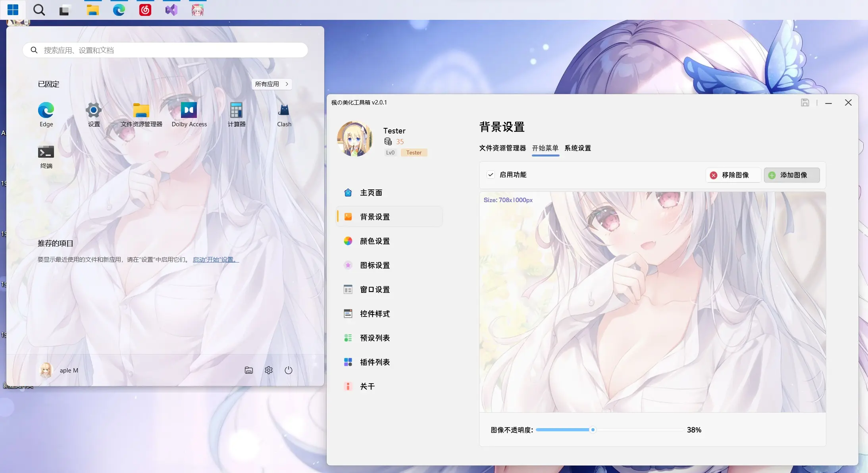Open 控件样式 in the sidebar
The height and width of the screenshot is (473, 868).
coord(389,314)
